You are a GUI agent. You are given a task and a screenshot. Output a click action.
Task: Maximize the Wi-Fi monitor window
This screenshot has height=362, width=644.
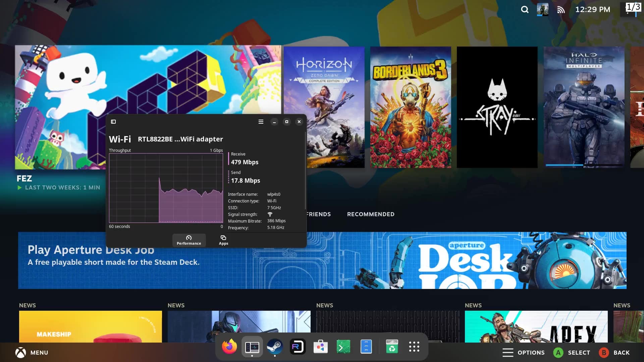(x=286, y=122)
